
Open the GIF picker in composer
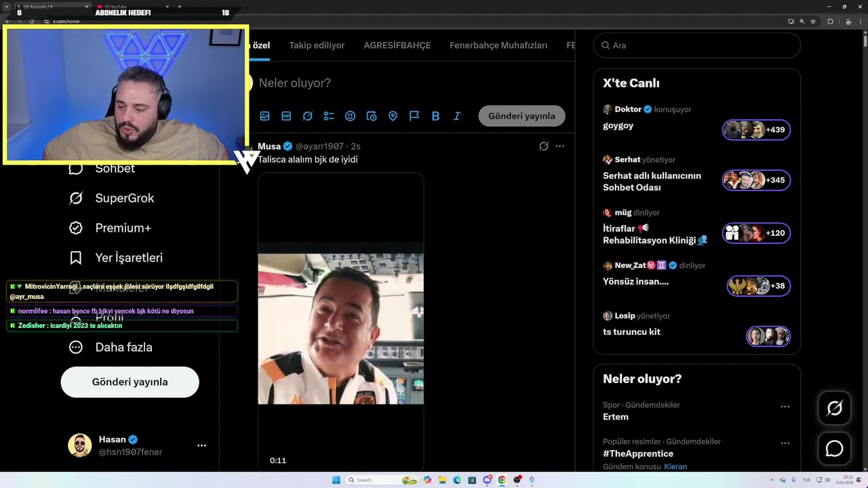tap(286, 116)
